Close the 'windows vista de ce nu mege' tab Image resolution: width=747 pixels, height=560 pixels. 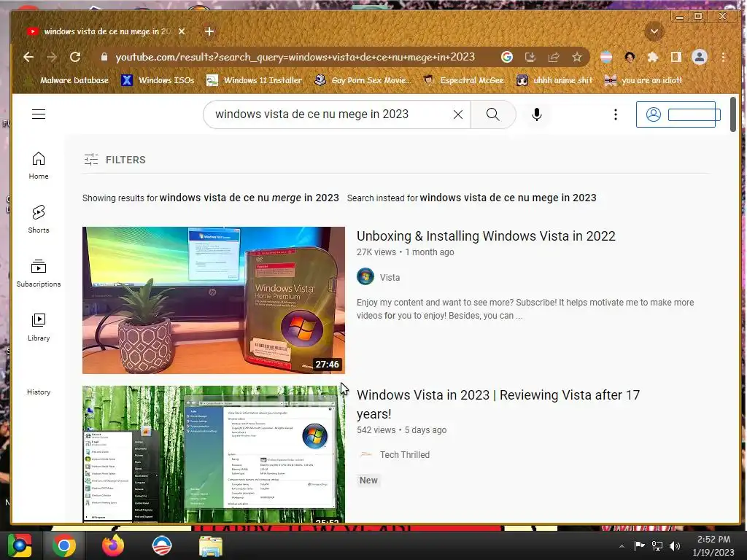click(182, 31)
